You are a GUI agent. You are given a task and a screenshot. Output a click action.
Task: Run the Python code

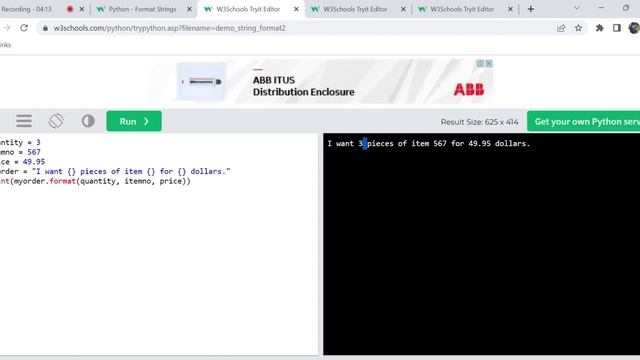(x=134, y=121)
